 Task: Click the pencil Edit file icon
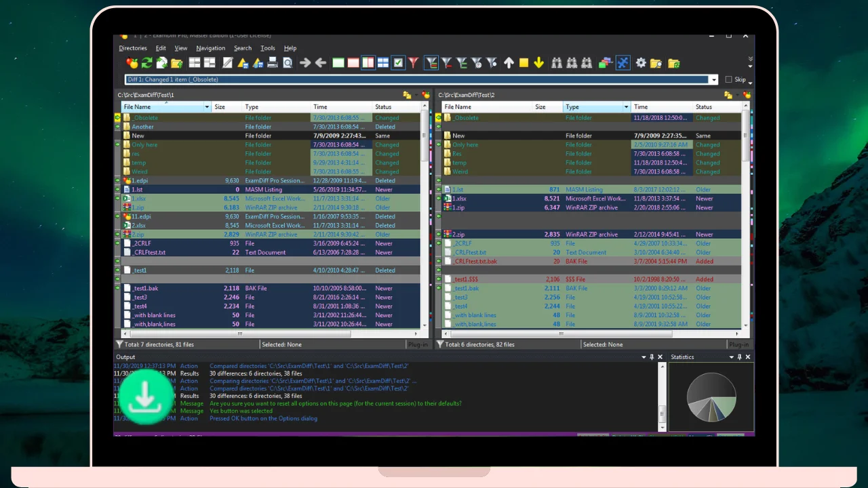click(x=228, y=63)
